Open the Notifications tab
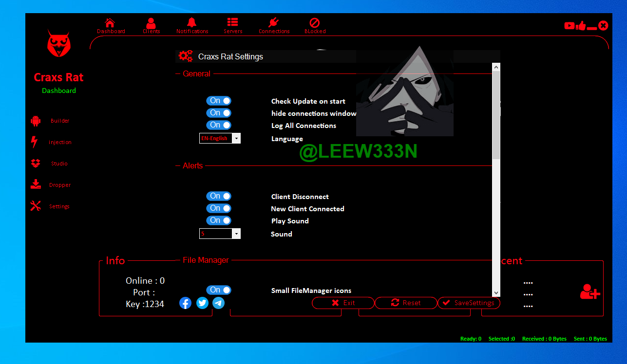 pyautogui.click(x=192, y=25)
